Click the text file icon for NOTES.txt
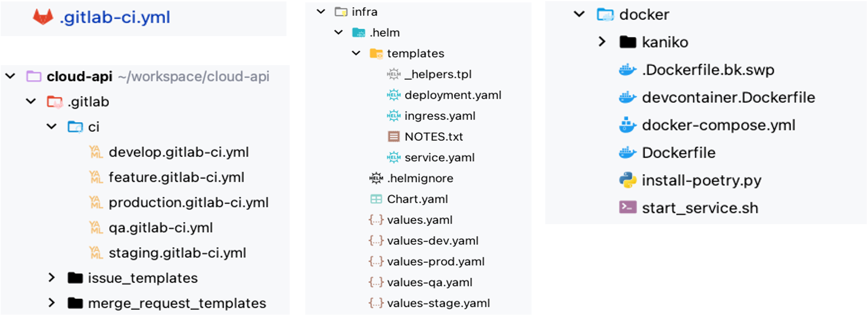The height and width of the screenshot is (315, 868). (x=394, y=137)
